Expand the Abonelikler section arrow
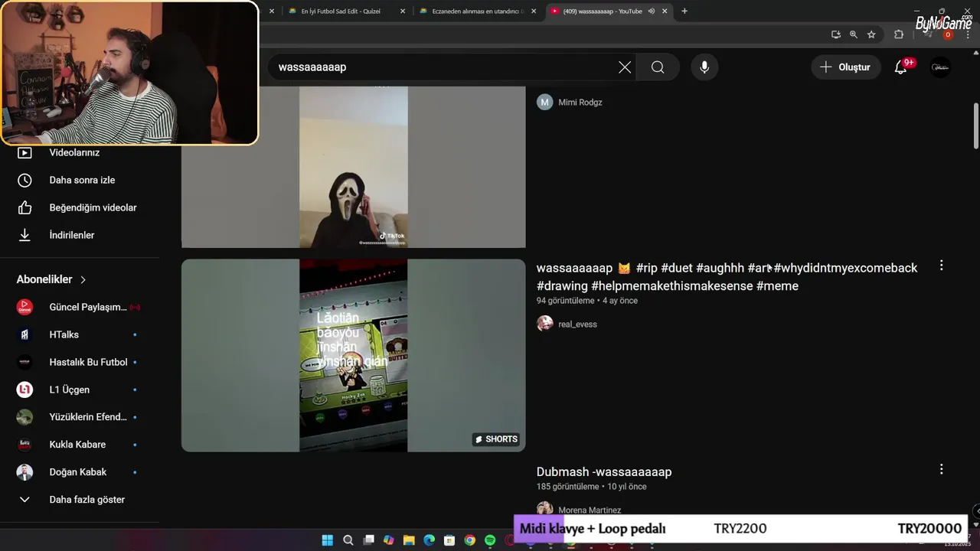The height and width of the screenshot is (551, 980). [83, 279]
